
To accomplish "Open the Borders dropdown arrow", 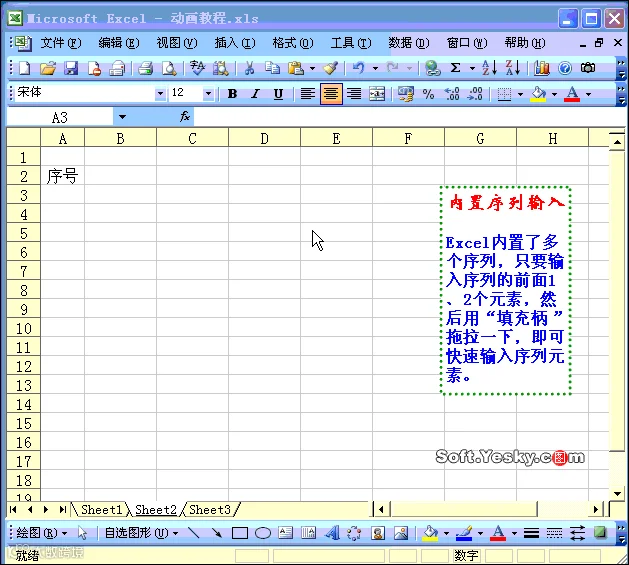I will pos(520,94).
